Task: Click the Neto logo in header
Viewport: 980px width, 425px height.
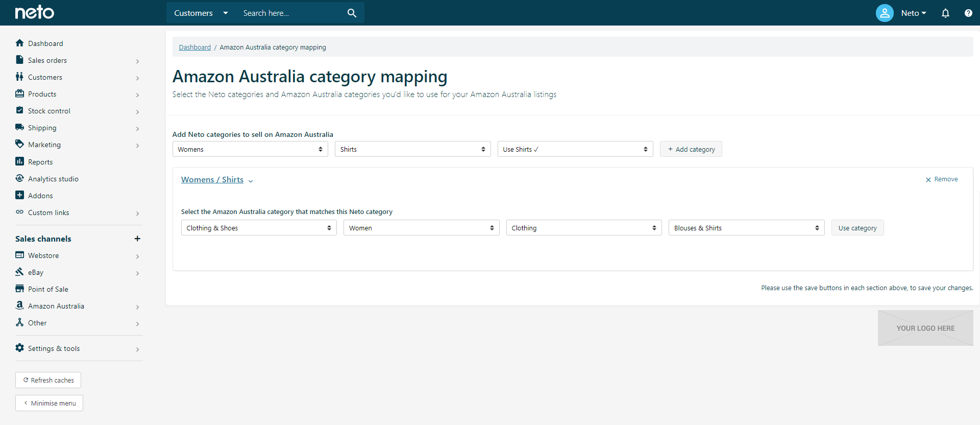Action: 34,12
